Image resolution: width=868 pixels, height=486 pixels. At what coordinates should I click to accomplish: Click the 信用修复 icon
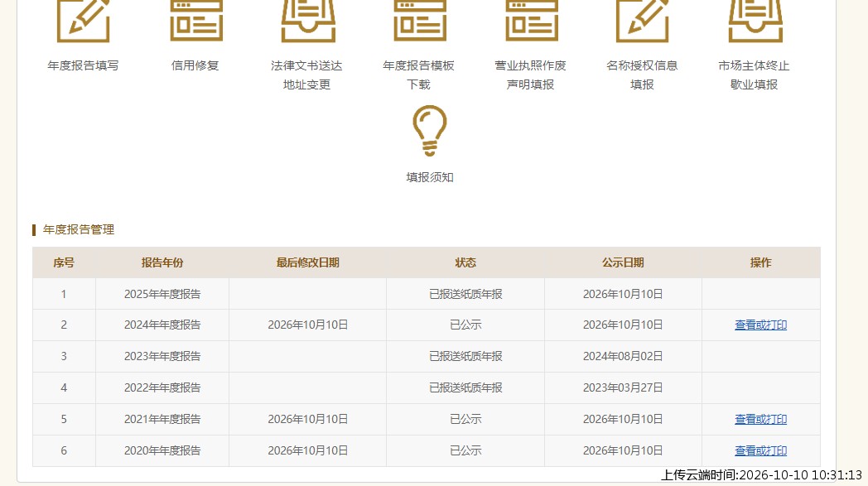196,21
